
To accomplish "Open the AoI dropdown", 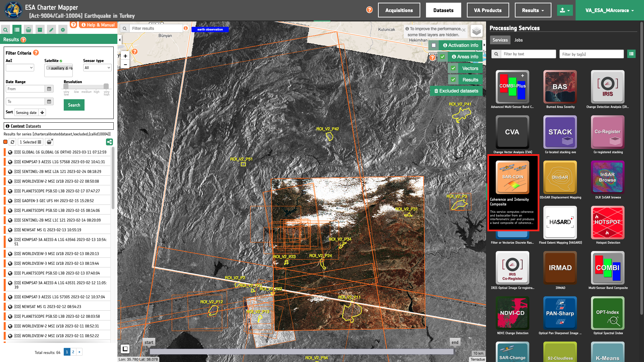I will point(20,68).
